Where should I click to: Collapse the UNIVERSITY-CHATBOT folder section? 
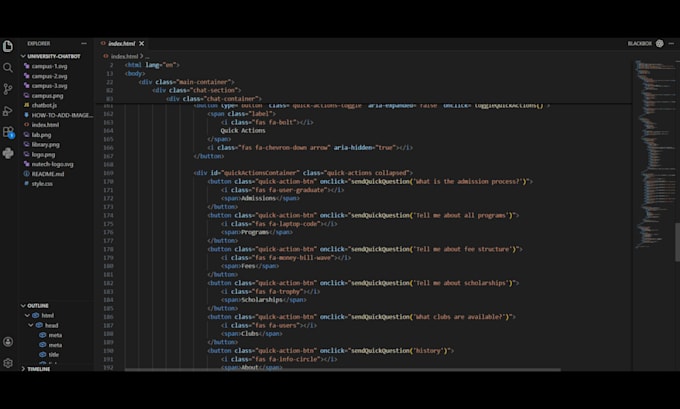[x=54, y=56]
